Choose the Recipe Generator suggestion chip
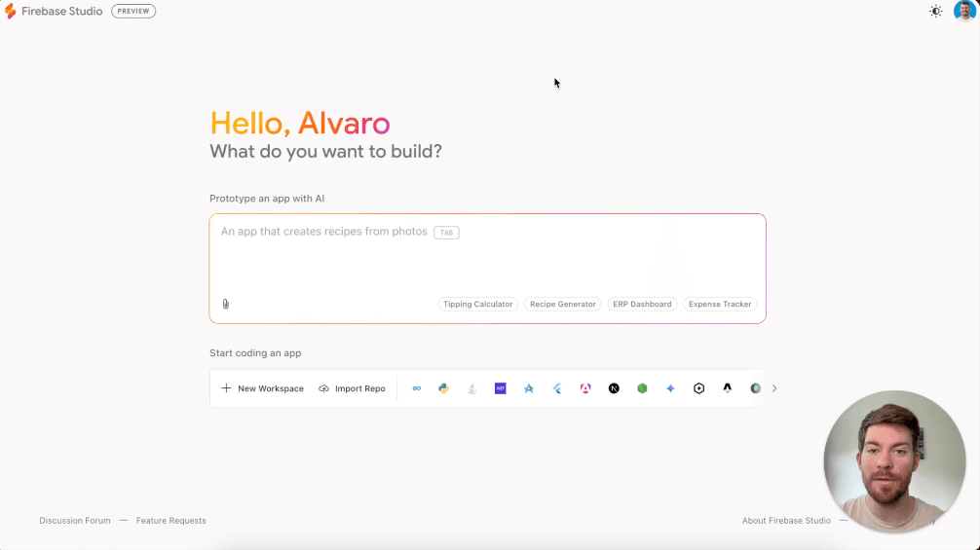 tap(562, 304)
